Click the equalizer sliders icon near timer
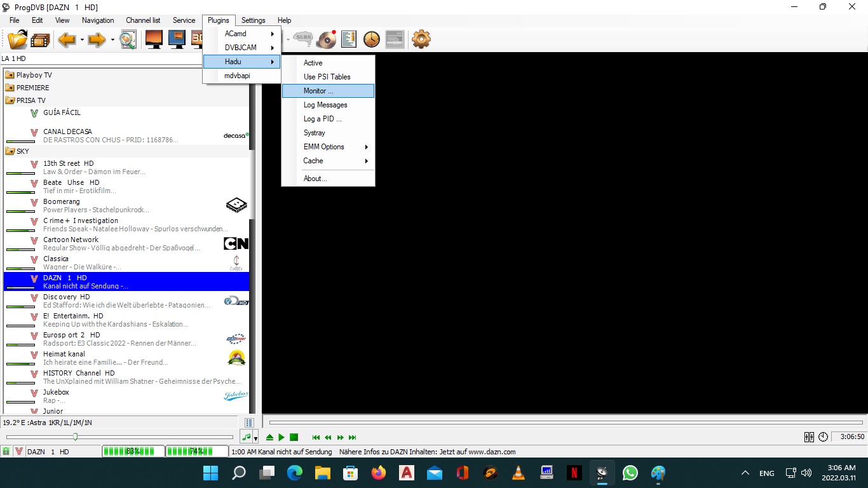 click(x=809, y=437)
